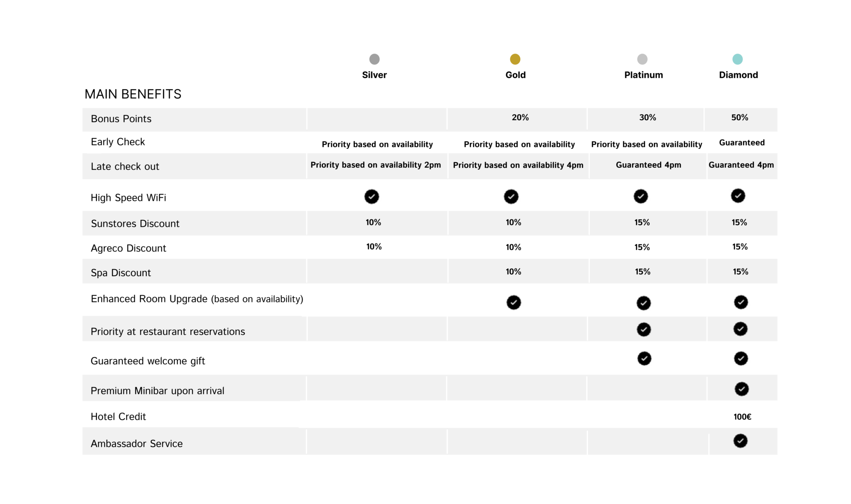851x504 pixels.
Task: Click Diamond's Premium Minibar checkmark
Action: (742, 389)
